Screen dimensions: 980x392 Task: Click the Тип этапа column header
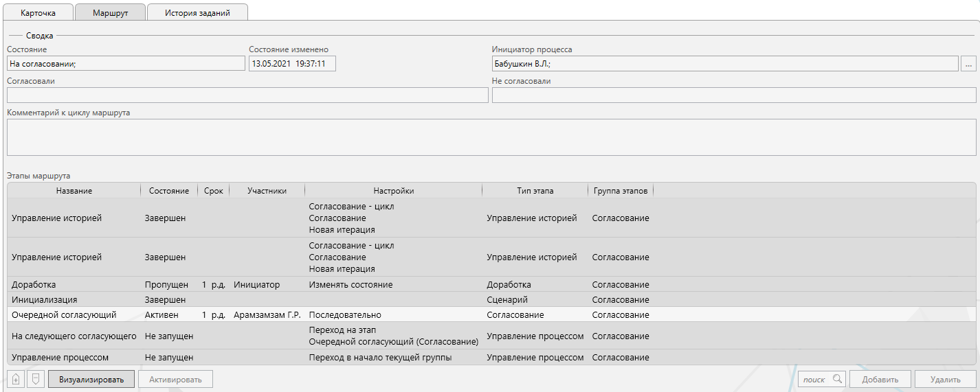pos(535,191)
